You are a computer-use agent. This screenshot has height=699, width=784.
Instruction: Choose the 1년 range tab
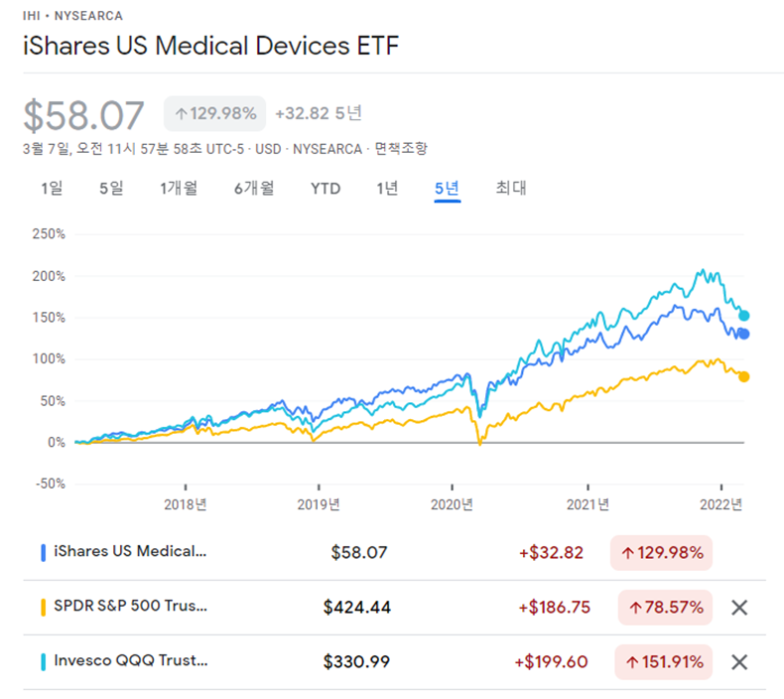coord(387,188)
